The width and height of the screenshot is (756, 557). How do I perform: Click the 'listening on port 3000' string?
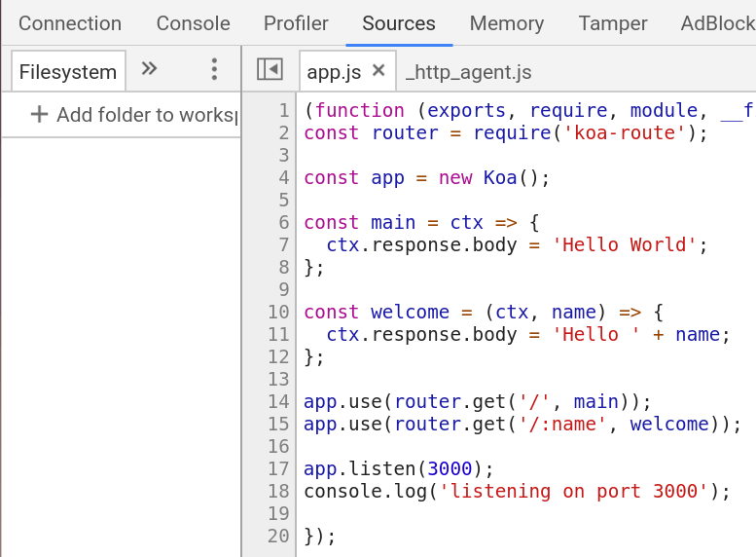point(574,492)
